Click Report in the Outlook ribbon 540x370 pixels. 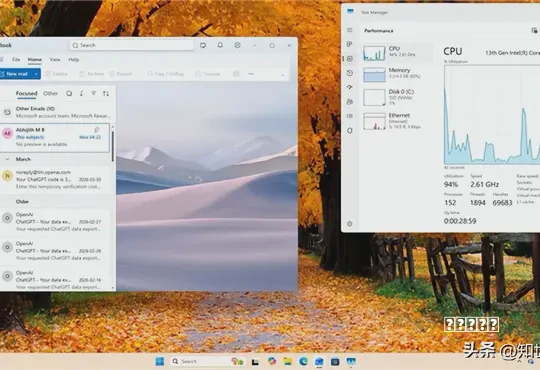(121, 74)
